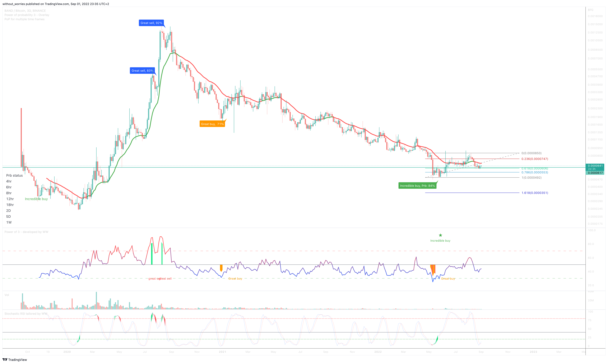Click the '2022' year label on time axis
This screenshot has width=608, height=364.
[x=378, y=352]
